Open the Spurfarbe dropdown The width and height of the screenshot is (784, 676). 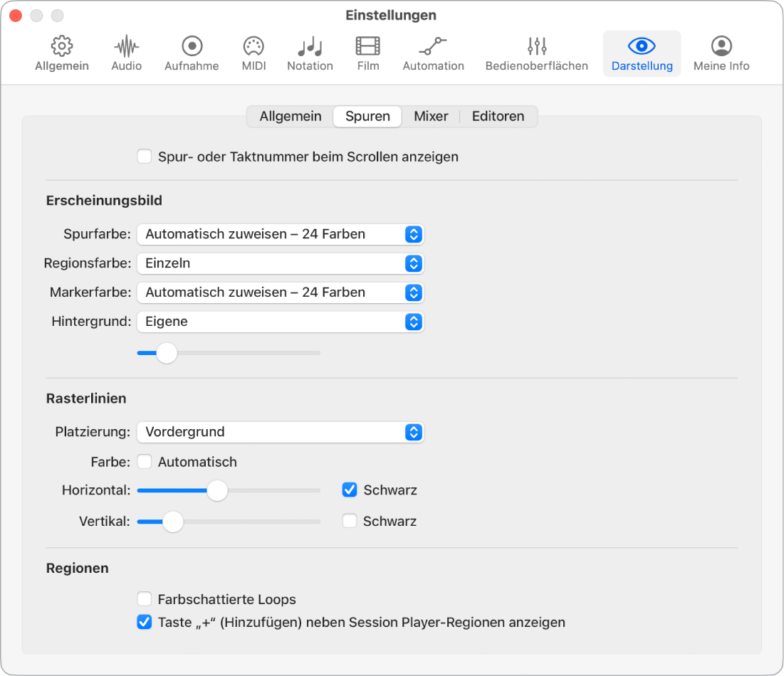(x=281, y=234)
